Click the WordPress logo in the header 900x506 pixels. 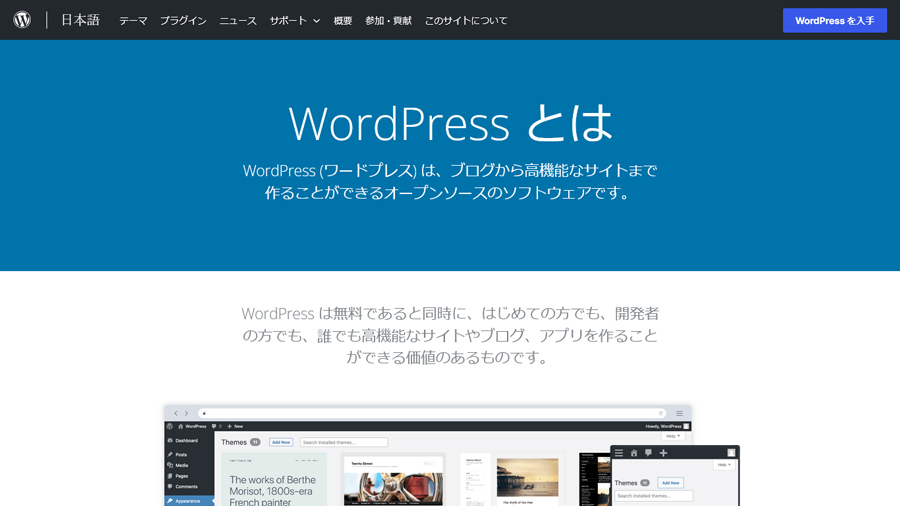22,20
